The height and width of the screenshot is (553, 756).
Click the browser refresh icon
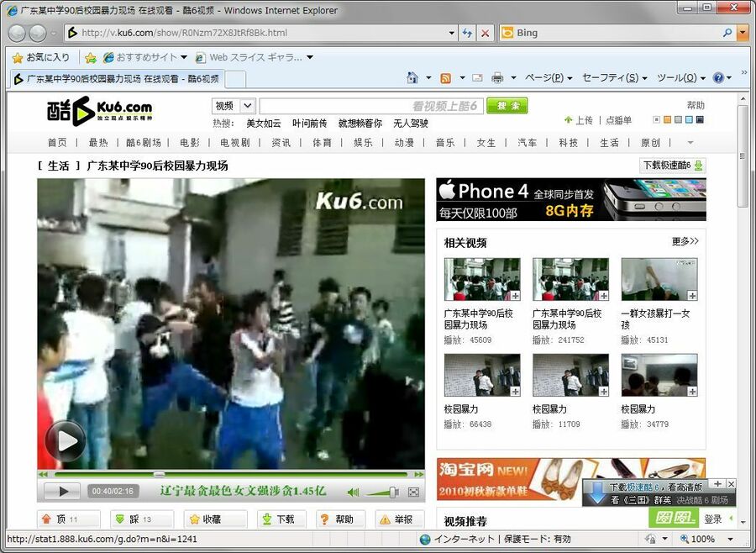[467, 34]
